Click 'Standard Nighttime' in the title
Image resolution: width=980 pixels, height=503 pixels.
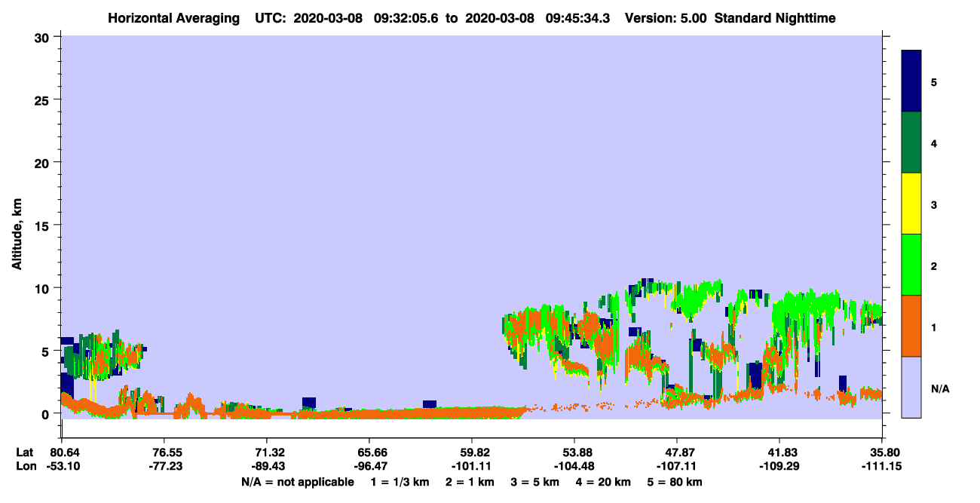(x=775, y=17)
